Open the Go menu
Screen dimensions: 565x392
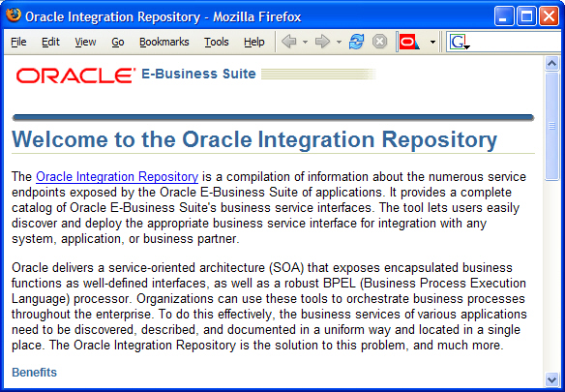118,42
